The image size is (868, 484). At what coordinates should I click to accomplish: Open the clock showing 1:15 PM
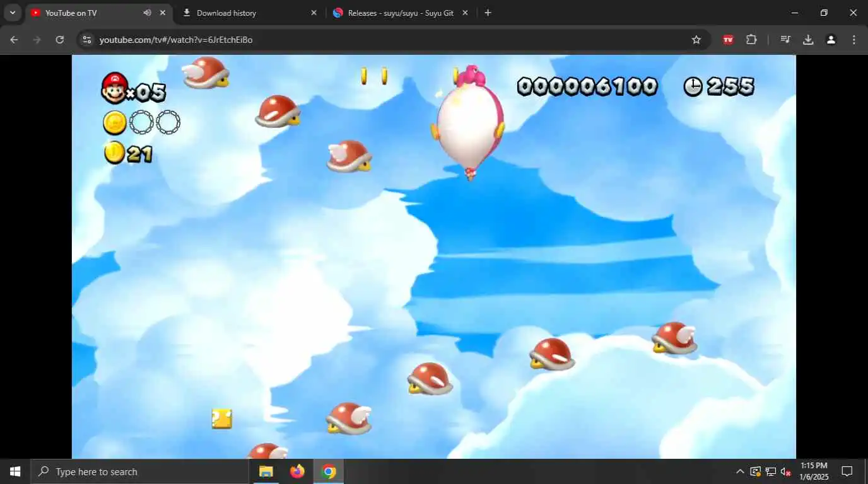814,471
